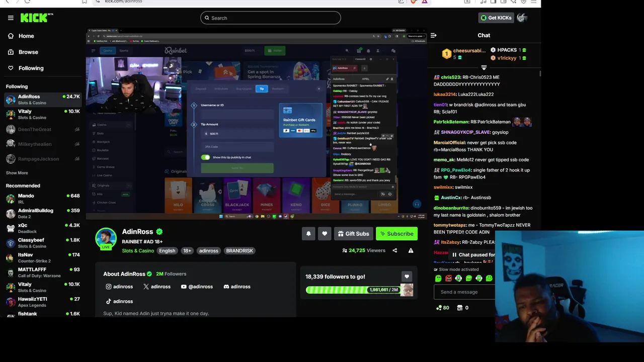This screenshot has height=362, width=644.
Task: Open the Discord adinross link
Action: [x=237, y=287]
